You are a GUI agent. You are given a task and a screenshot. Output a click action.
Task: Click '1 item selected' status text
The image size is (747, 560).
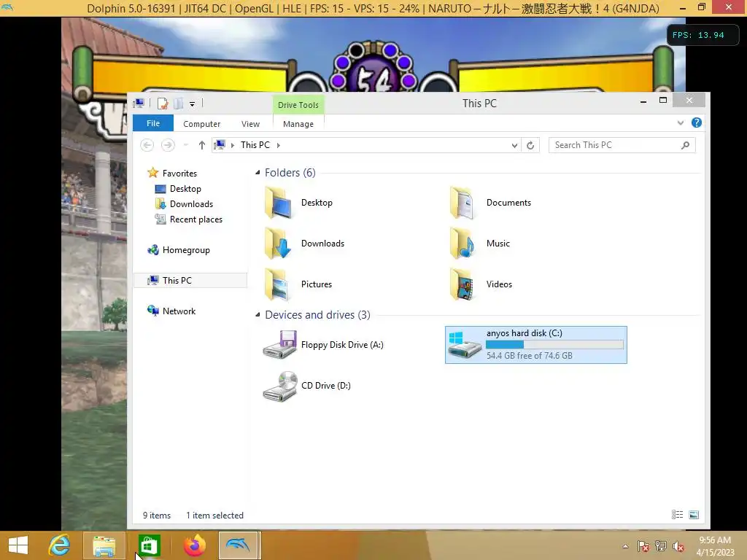click(x=215, y=516)
